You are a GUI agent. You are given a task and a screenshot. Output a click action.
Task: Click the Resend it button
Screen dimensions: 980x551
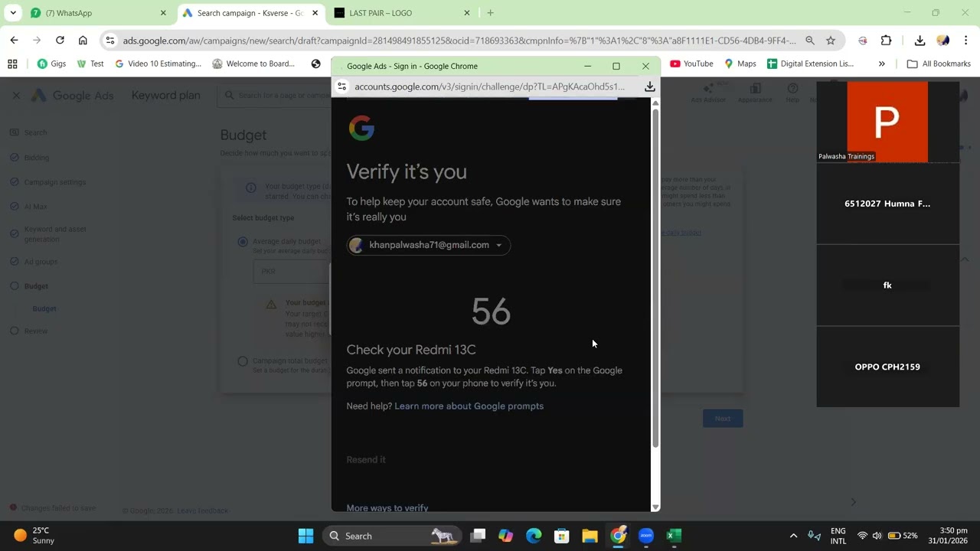point(366,459)
